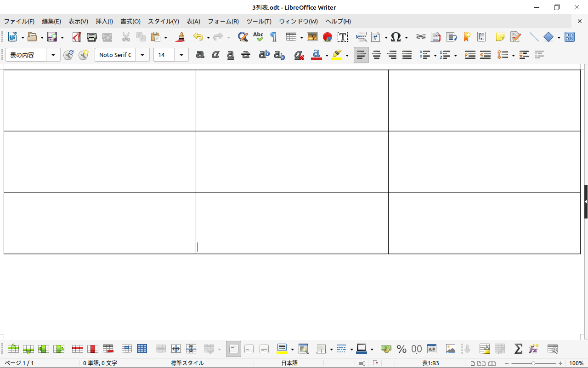Viewport: 588px width, 368px height.
Task: Open the ツール(T) menu
Action: (x=259, y=21)
